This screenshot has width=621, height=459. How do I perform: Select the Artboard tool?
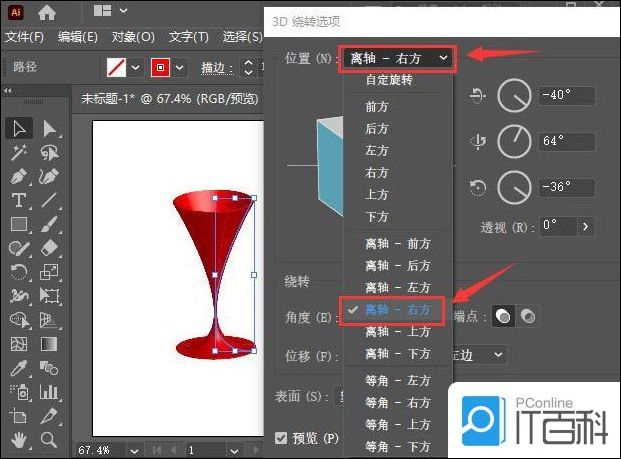(19, 416)
